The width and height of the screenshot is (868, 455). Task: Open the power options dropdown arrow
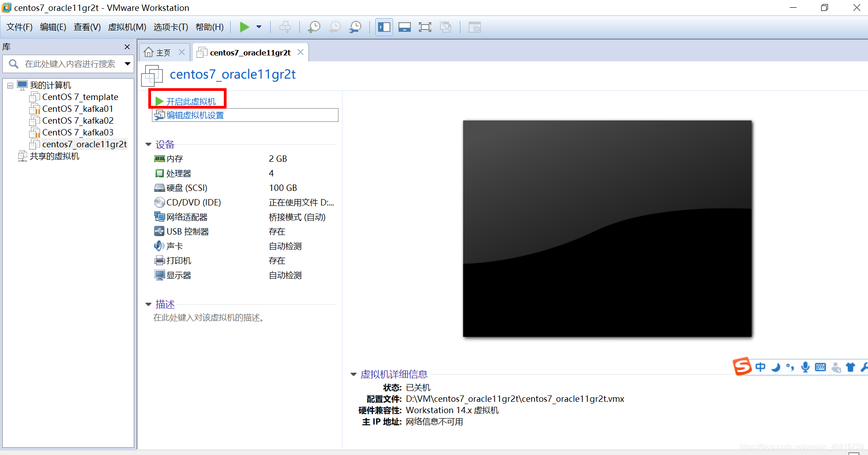point(259,27)
